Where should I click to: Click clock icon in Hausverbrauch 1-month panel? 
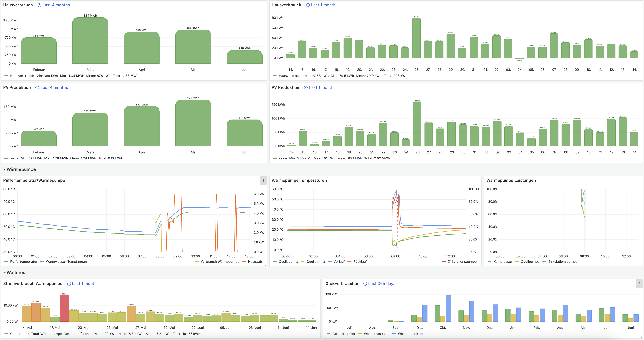[308, 5]
